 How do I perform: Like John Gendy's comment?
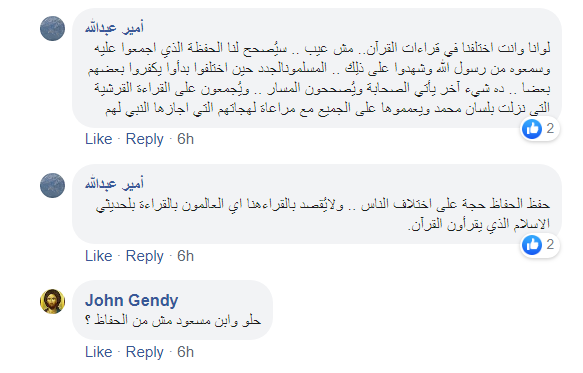coord(99,352)
